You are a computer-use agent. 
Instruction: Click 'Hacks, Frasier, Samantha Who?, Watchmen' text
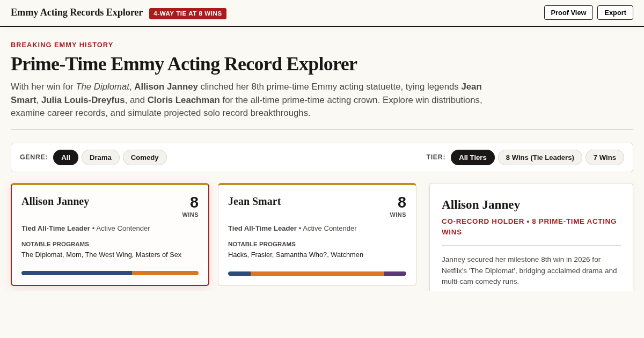pyautogui.click(x=296, y=255)
